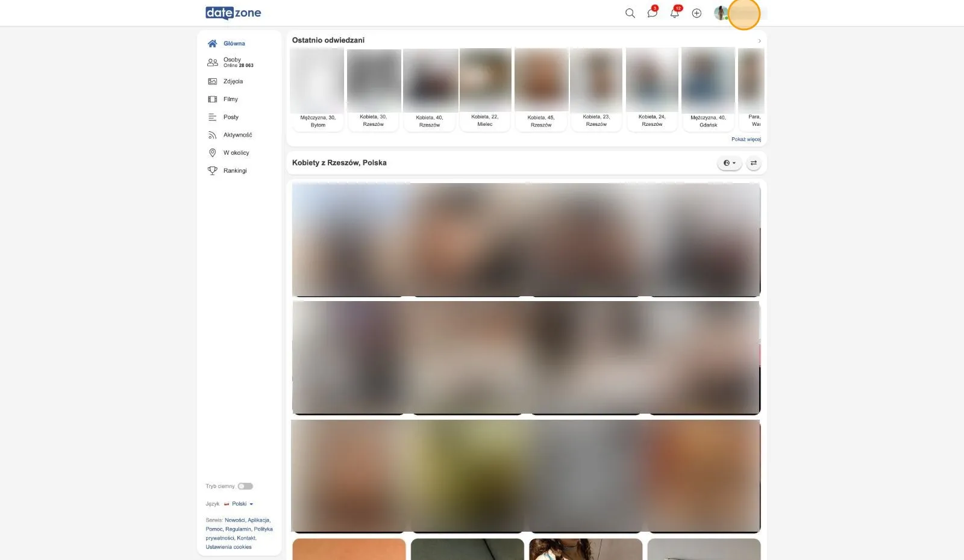The height and width of the screenshot is (560, 964).
Task: Open the Mężczyzna, 30, Bytom profile card
Action: pos(318,89)
